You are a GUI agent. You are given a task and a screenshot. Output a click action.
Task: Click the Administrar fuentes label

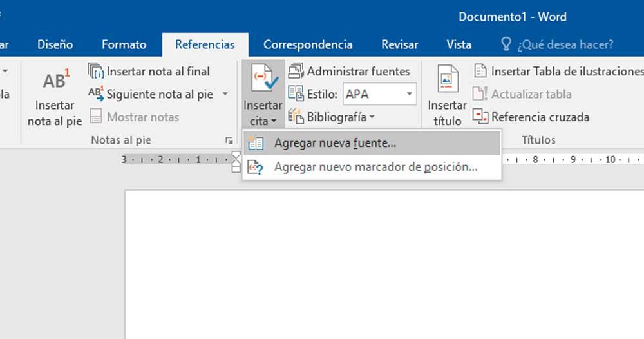point(359,72)
